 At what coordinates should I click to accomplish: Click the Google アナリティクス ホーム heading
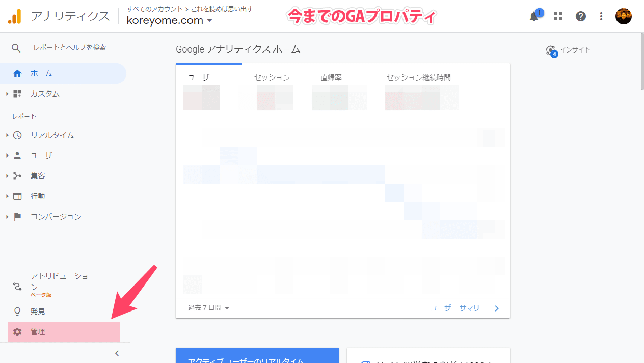[238, 49]
